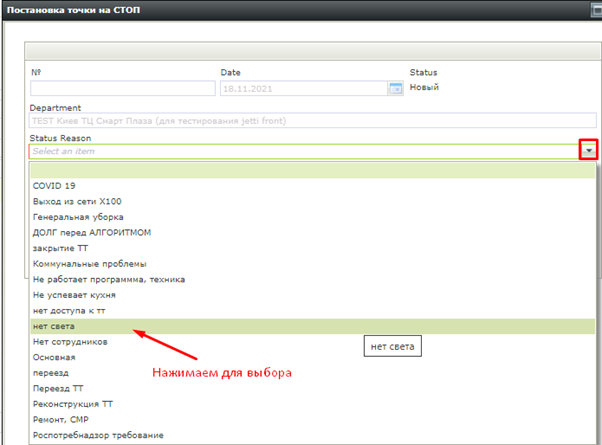Choose "Роспотребнадзор требование" option
Screen dimensions: 602x445
point(313,435)
